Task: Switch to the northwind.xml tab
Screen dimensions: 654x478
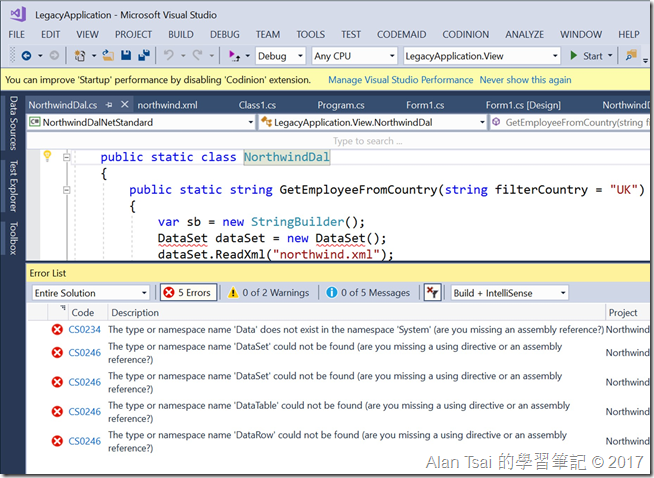Action: (x=168, y=105)
